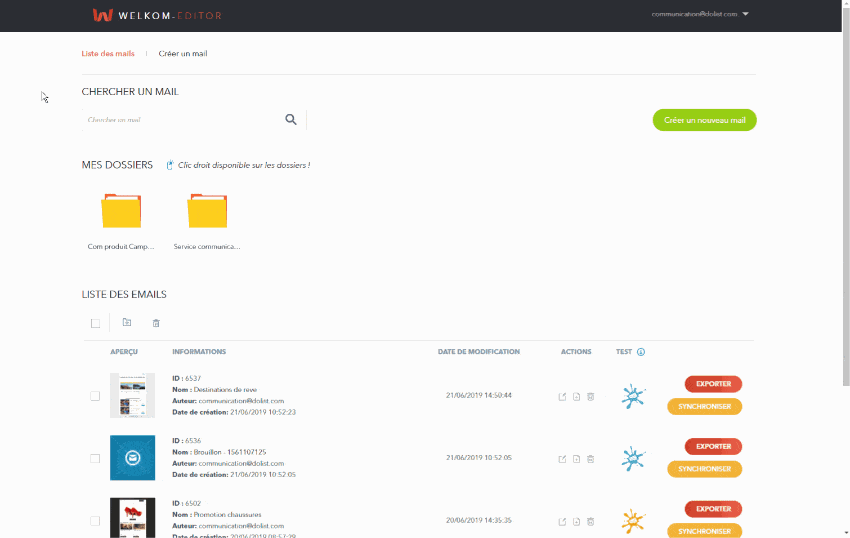Screen dimensions: 850x538
Task: Duplicate email Promotion chaussures icon
Action: point(576,521)
